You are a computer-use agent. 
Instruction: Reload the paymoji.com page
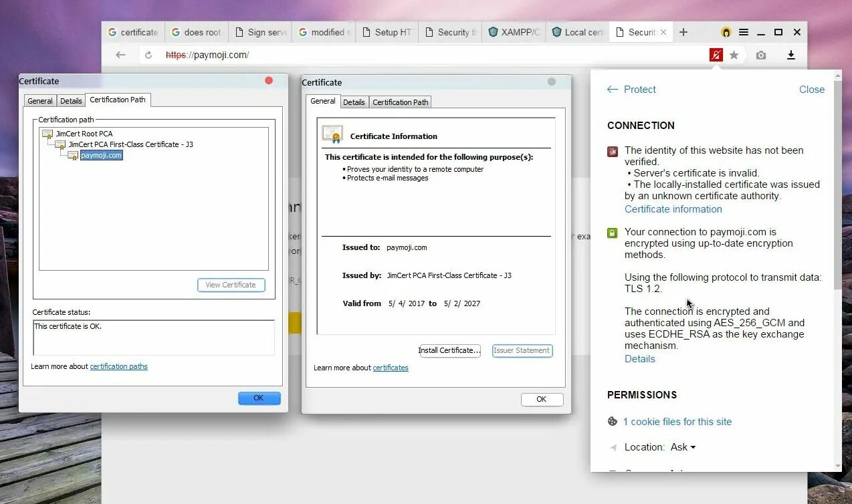pos(148,55)
